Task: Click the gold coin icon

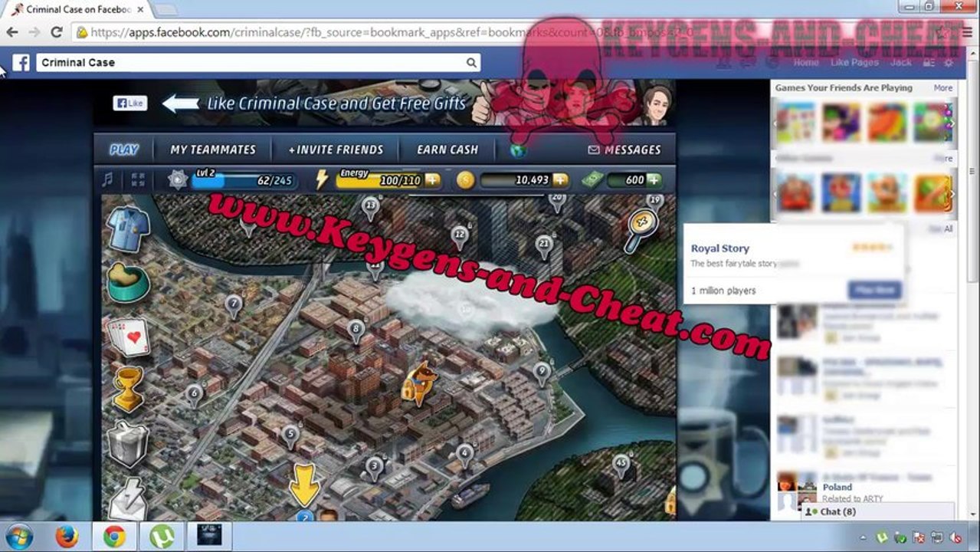Action: (465, 180)
